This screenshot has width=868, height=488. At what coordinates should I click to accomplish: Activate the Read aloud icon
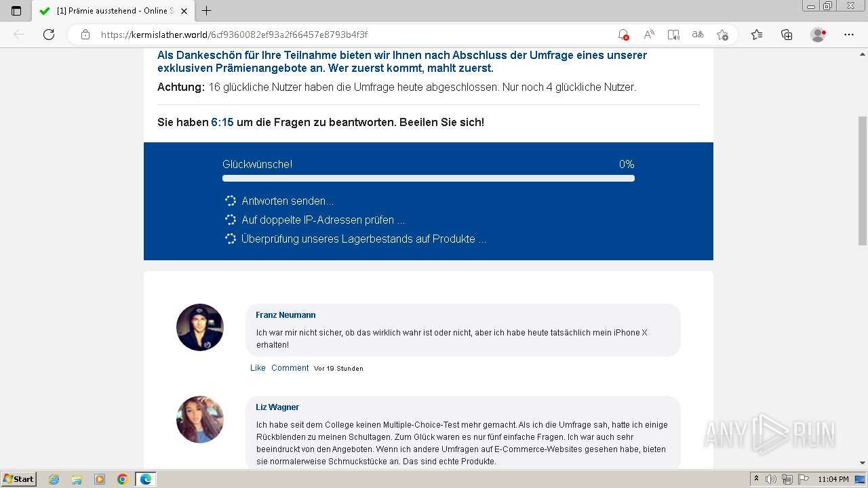pyautogui.click(x=649, y=35)
